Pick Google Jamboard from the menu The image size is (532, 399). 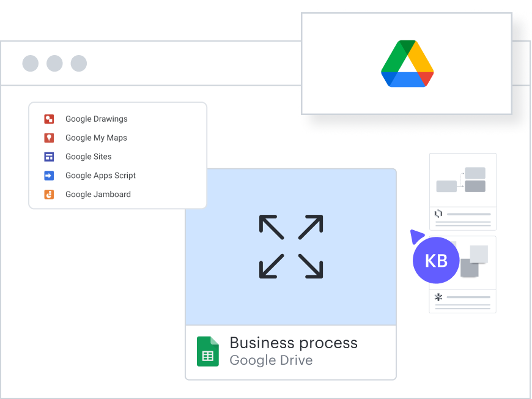[x=98, y=194]
